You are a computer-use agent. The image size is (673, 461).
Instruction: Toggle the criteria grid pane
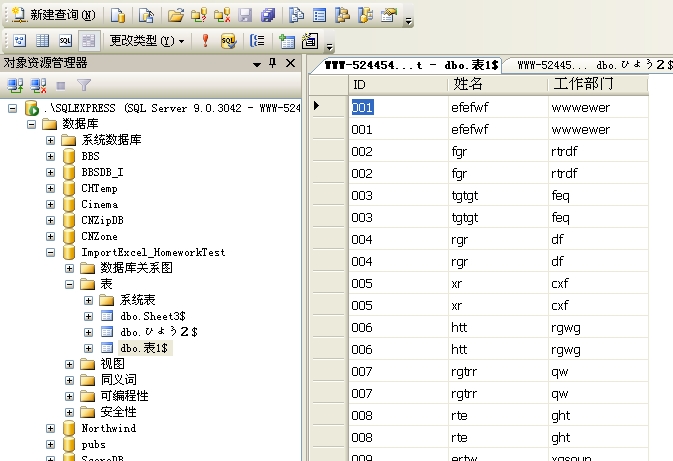tap(42, 41)
